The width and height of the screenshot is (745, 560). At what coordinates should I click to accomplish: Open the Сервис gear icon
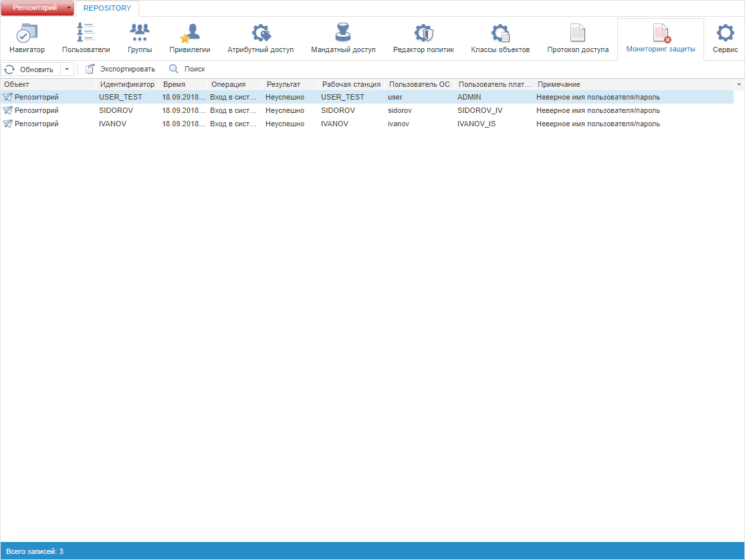point(725,33)
